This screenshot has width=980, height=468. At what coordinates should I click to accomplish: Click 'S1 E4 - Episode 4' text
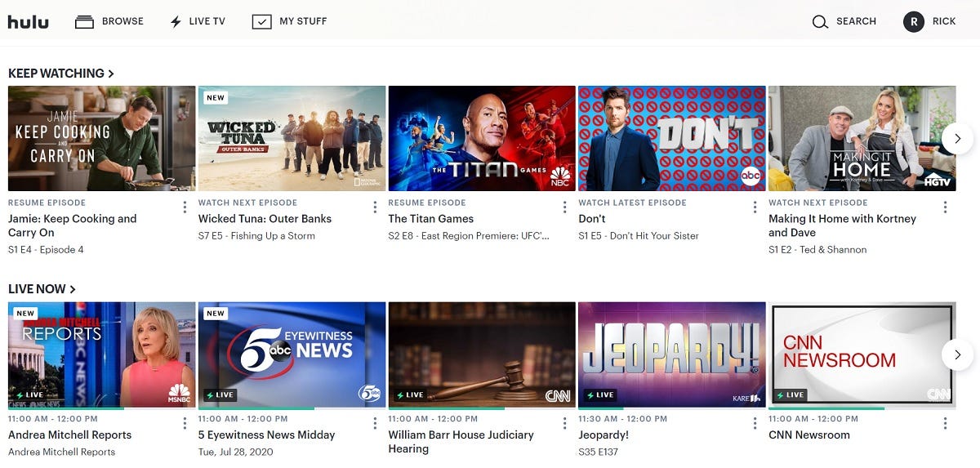pos(46,250)
